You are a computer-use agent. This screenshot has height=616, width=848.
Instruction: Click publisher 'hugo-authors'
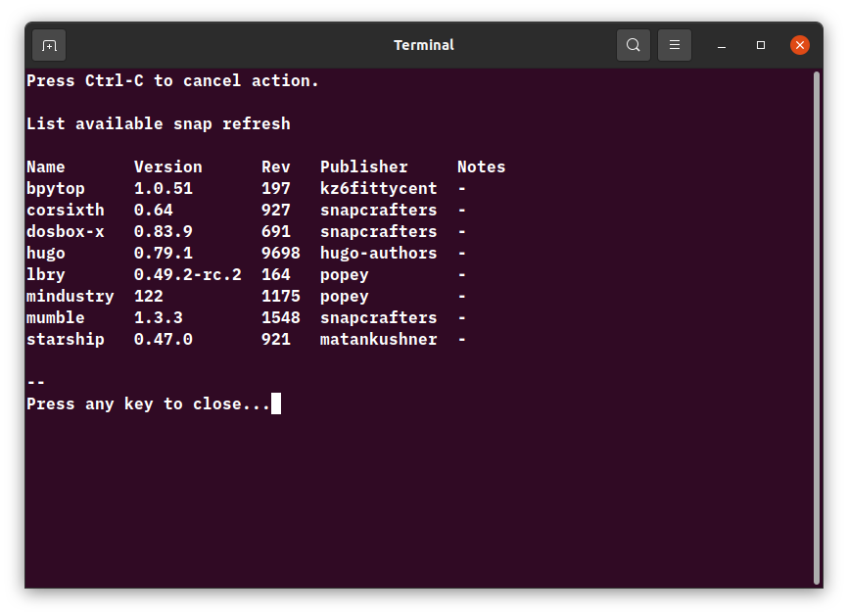coord(379,254)
